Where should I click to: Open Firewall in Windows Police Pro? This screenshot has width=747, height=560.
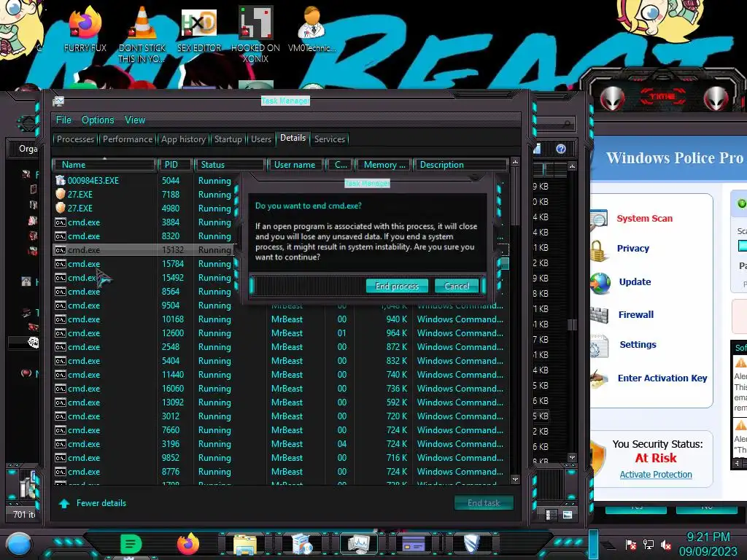(x=635, y=314)
